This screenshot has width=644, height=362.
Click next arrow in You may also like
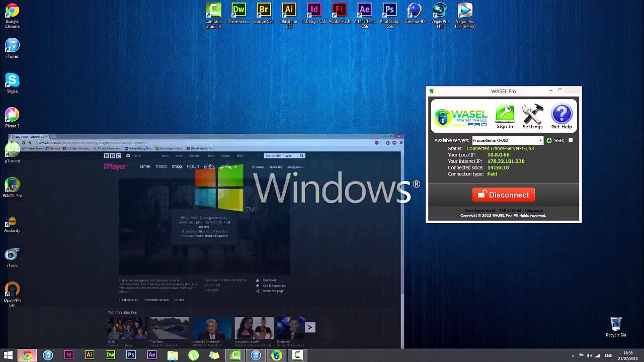point(310,327)
